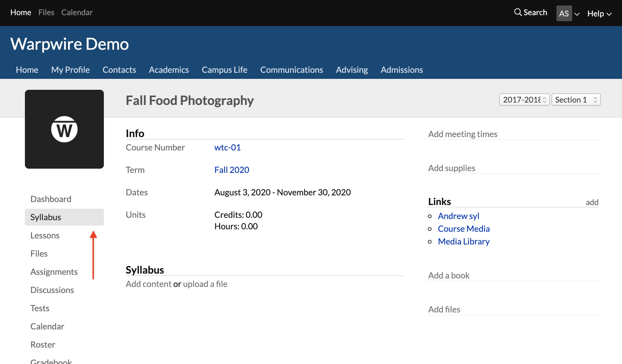The height and width of the screenshot is (364, 622).
Task: Expand the chevron next to AS avatar
Action: pyautogui.click(x=577, y=14)
